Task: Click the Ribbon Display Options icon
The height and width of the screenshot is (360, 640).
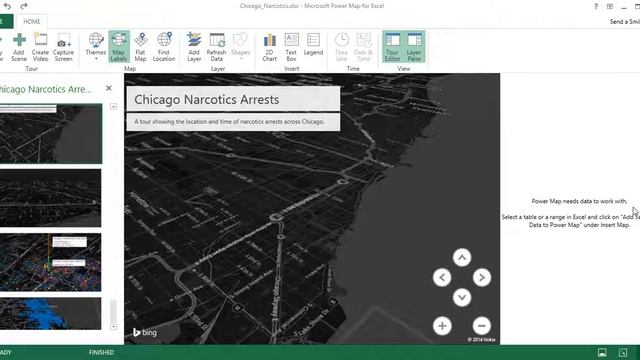Action: [x=610, y=6]
